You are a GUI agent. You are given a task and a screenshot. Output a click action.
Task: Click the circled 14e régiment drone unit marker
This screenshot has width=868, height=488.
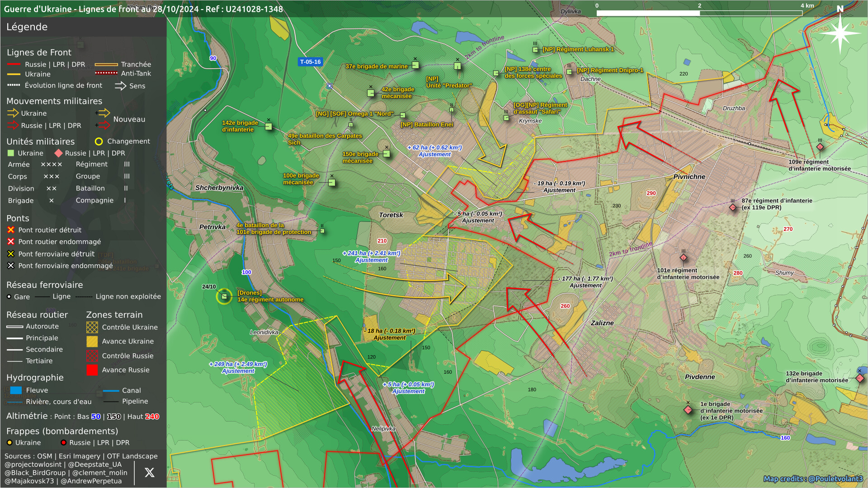pos(224,296)
